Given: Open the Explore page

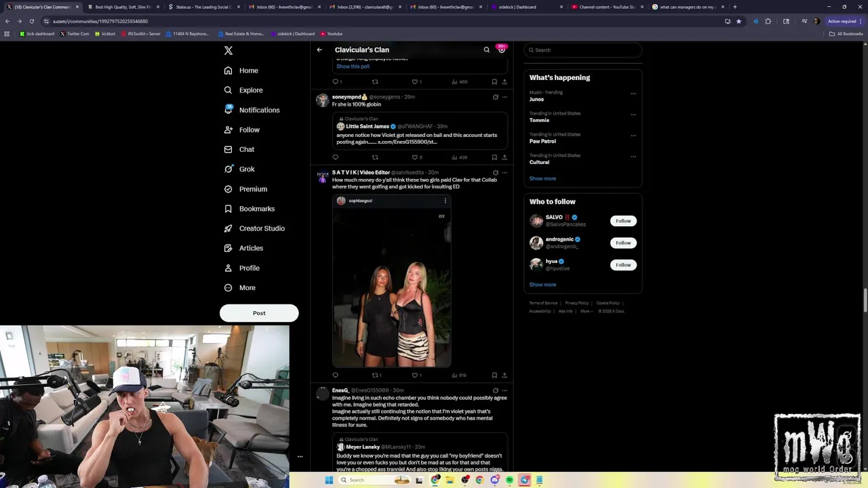Looking at the screenshot, I should (243, 90).
